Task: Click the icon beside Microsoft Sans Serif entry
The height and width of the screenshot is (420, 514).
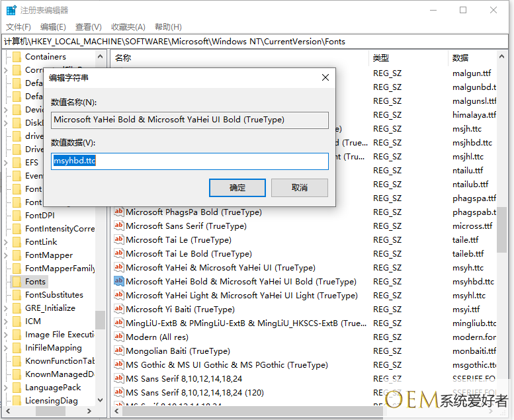Action: click(x=119, y=226)
